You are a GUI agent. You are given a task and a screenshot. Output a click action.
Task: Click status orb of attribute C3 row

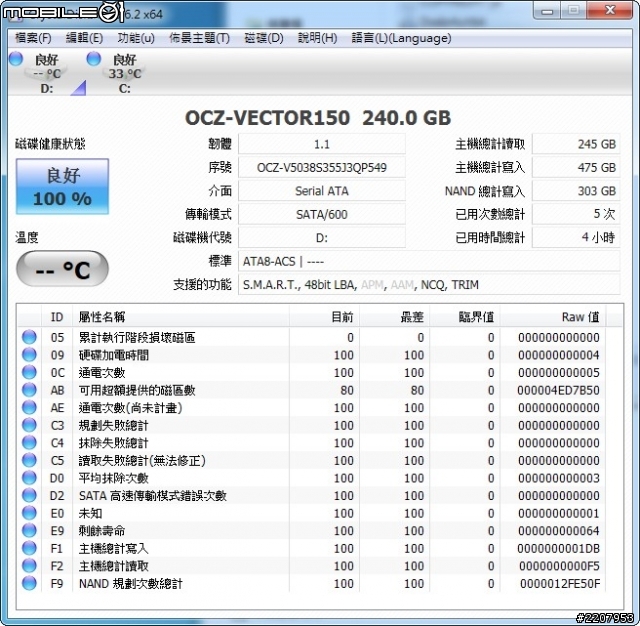point(29,425)
